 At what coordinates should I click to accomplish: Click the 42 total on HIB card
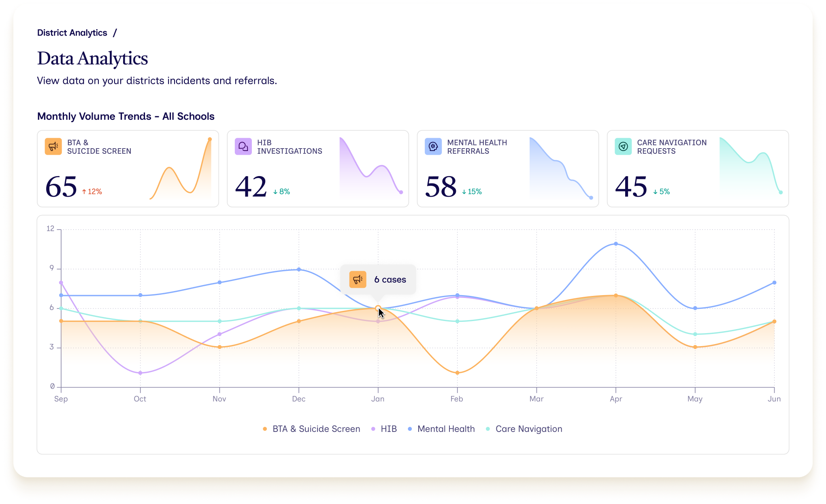pos(251,187)
